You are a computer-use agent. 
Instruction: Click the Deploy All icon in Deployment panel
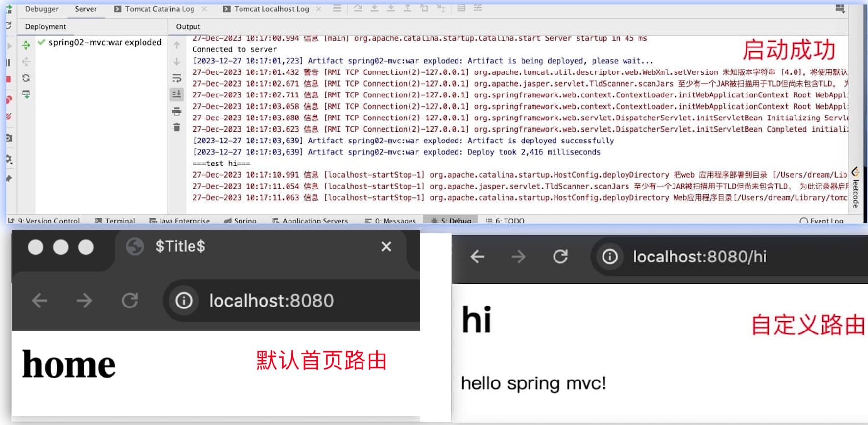point(26,45)
